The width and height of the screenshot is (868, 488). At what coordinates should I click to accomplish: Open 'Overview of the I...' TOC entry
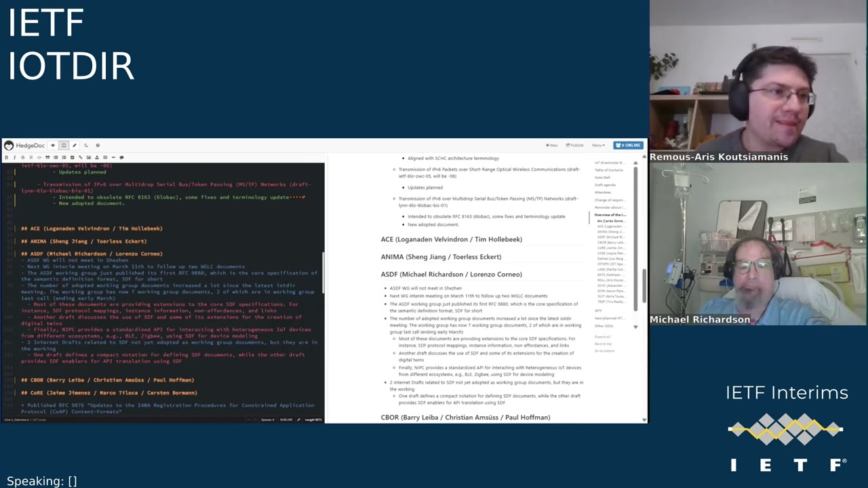coord(610,215)
